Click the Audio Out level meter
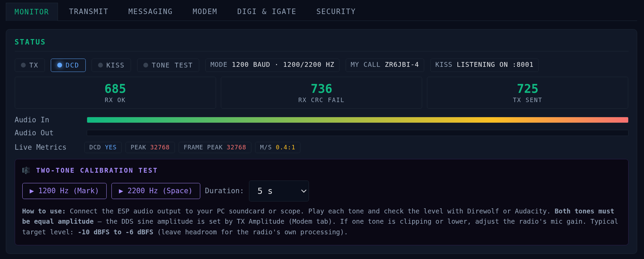Image resolution: width=644 pixels, height=259 pixels. (x=357, y=133)
